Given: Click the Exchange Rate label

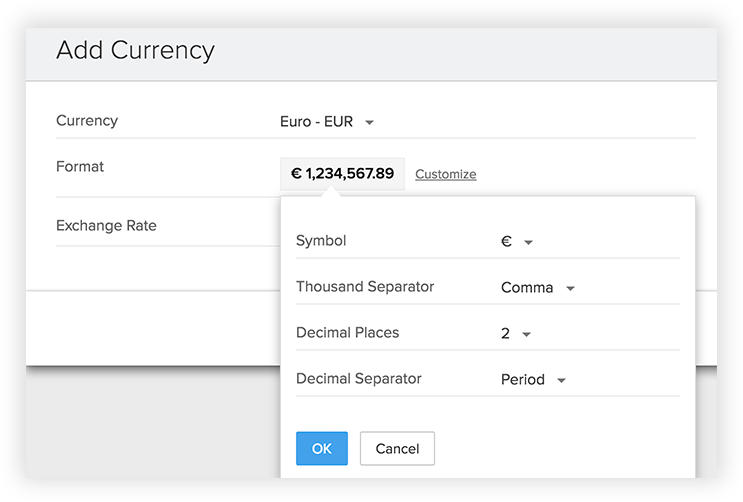Looking at the screenshot, I should (106, 226).
